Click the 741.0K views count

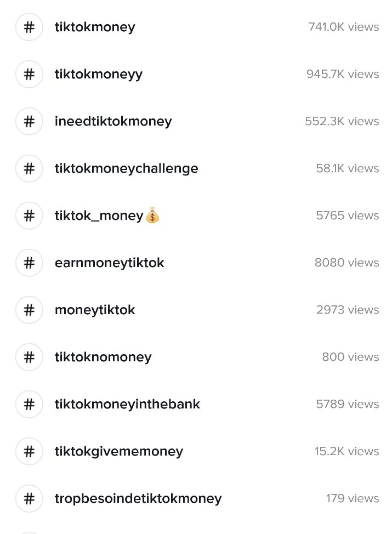point(344,27)
